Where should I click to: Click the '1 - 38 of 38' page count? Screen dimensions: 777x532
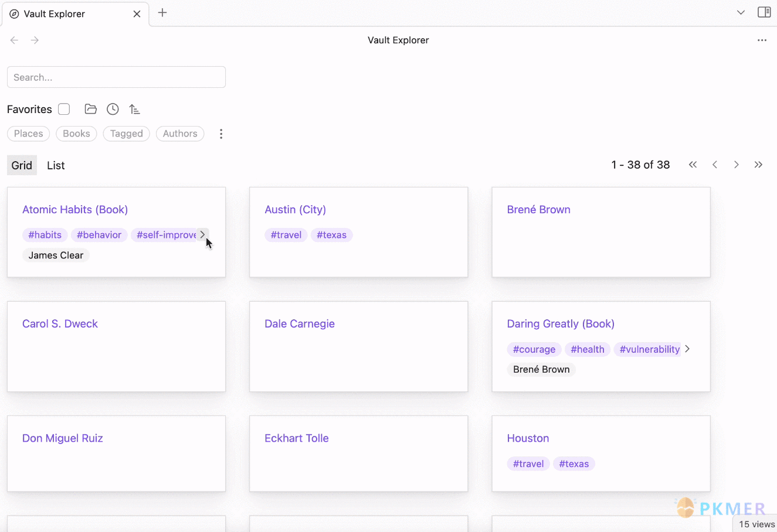click(640, 165)
